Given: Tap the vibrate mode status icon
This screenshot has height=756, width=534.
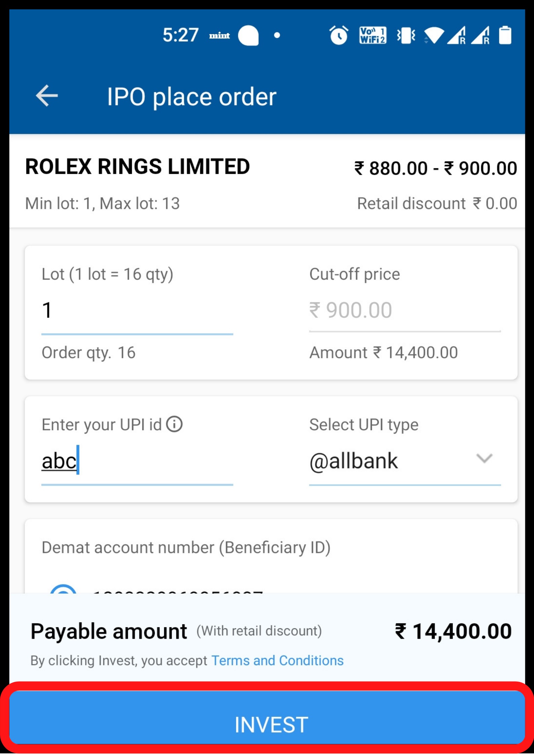Looking at the screenshot, I should pos(406,35).
